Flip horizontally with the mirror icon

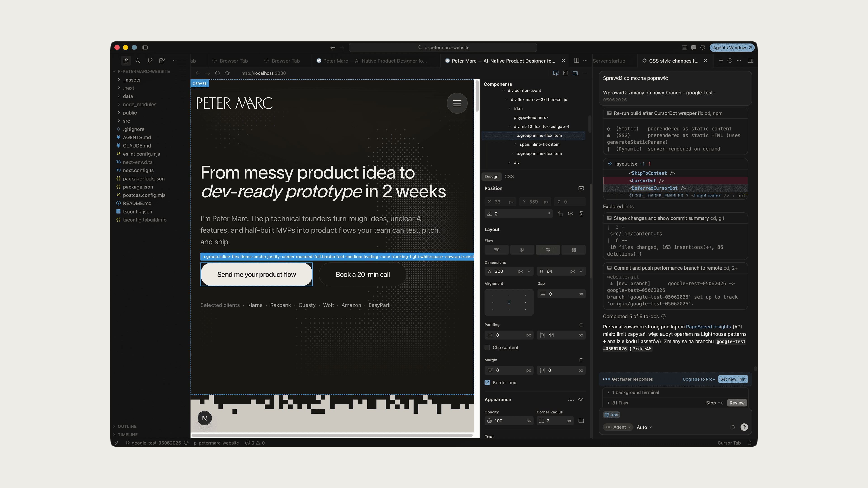[571, 214]
